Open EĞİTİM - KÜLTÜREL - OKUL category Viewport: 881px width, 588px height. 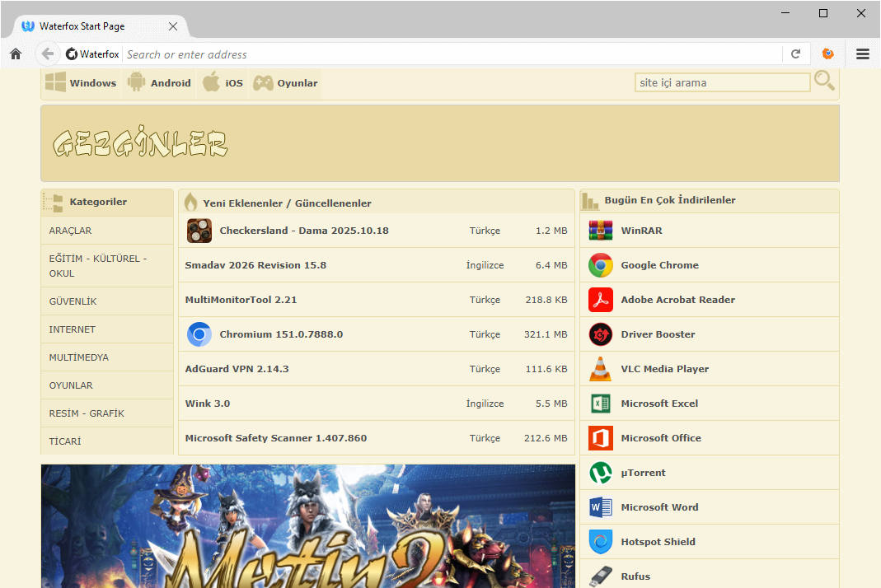click(107, 266)
